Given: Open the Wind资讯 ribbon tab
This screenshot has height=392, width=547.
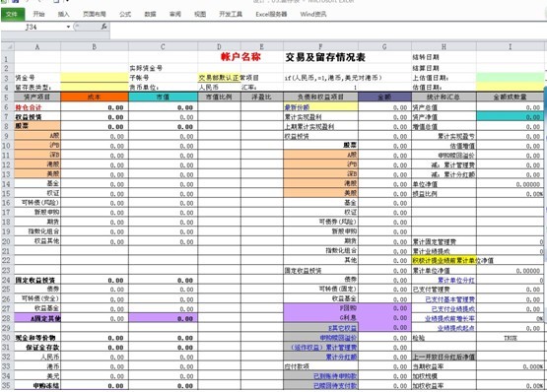Looking at the screenshot, I should coord(312,14).
